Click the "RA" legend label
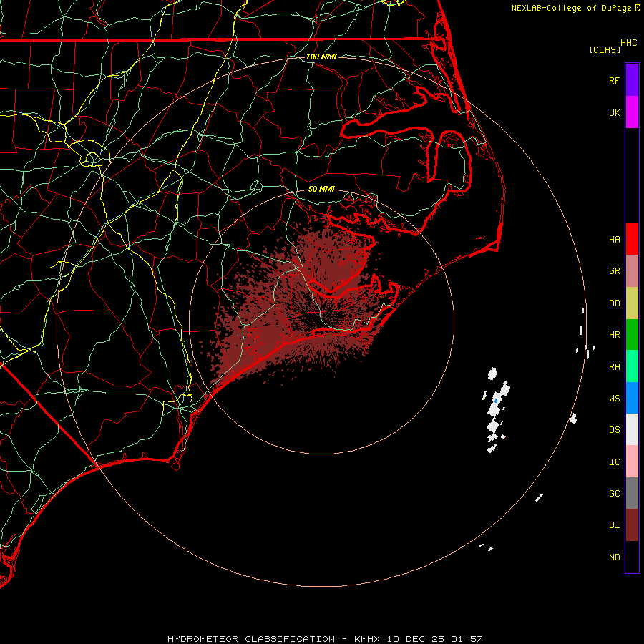 click(614, 367)
